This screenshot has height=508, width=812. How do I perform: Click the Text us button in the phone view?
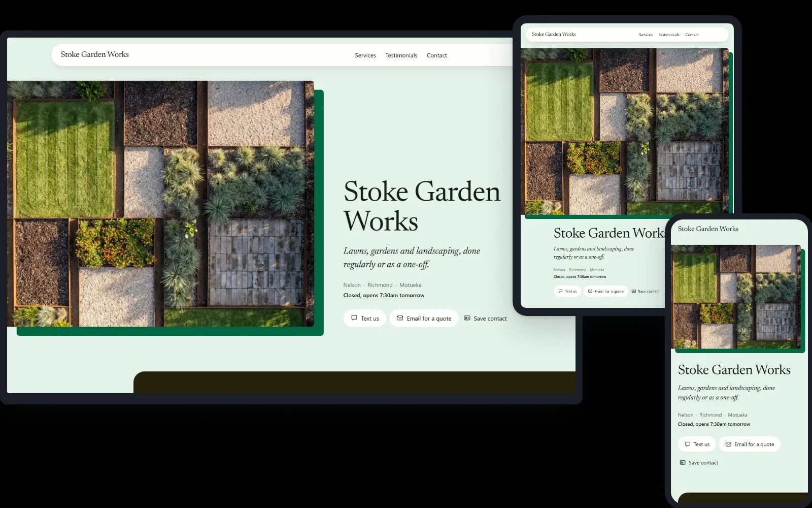697,444
